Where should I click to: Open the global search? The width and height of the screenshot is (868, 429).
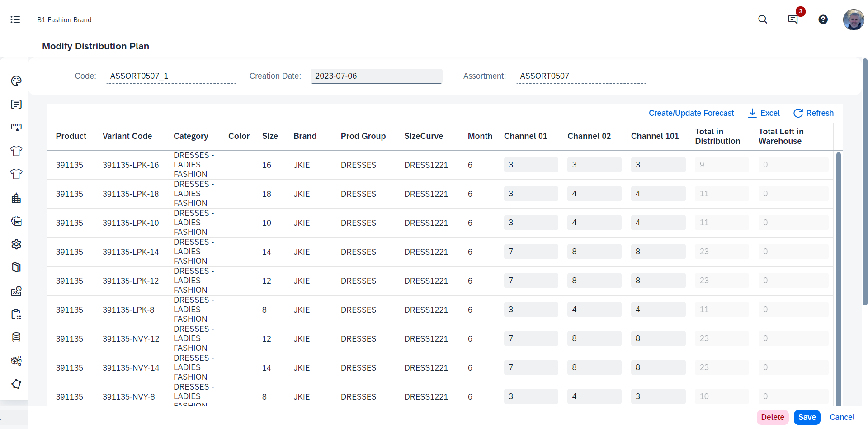pyautogui.click(x=763, y=19)
